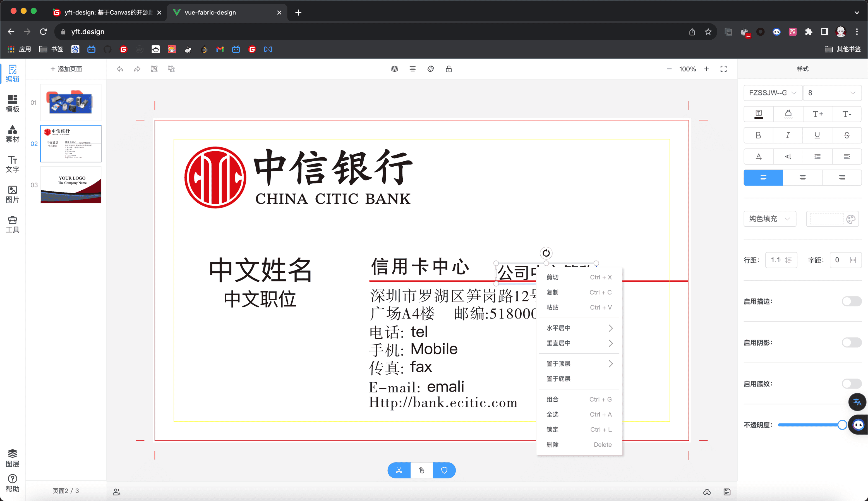Image resolution: width=868 pixels, height=501 pixels.
Task: Click the fullscreen icon near zoom
Action: pos(723,69)
